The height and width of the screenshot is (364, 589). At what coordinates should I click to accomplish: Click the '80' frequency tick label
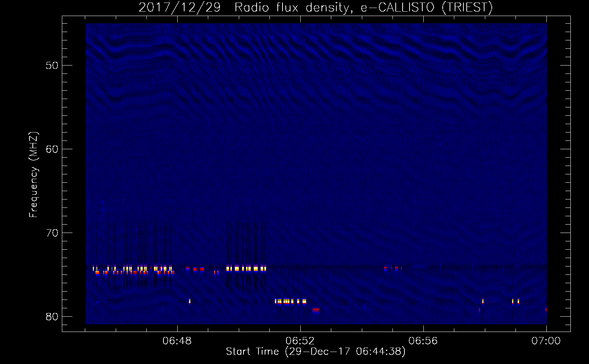pos(52,317)
